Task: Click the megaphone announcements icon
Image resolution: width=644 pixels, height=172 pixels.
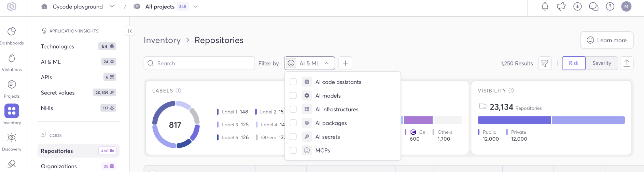Action: coord(561,6)
